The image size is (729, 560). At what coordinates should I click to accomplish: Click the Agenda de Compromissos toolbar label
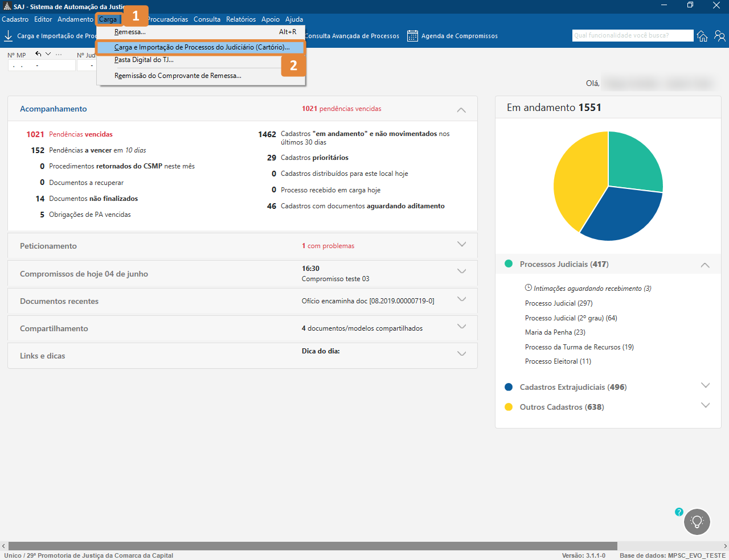[x=460, y=36]
